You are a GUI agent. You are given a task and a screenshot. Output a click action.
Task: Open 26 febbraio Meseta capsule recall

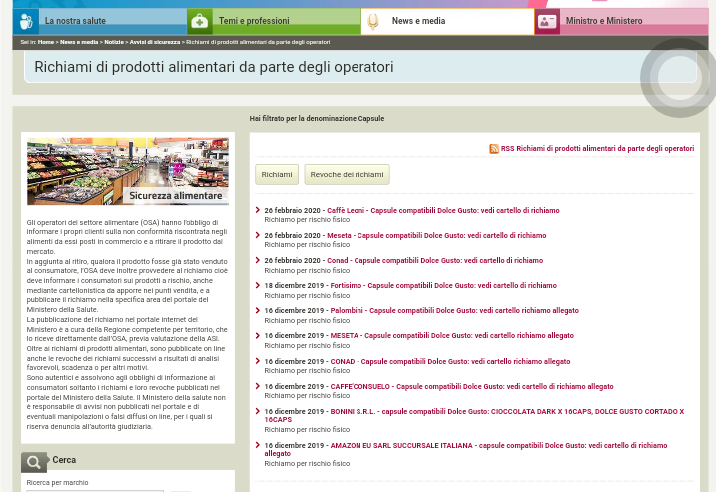(x=437, y=236)
